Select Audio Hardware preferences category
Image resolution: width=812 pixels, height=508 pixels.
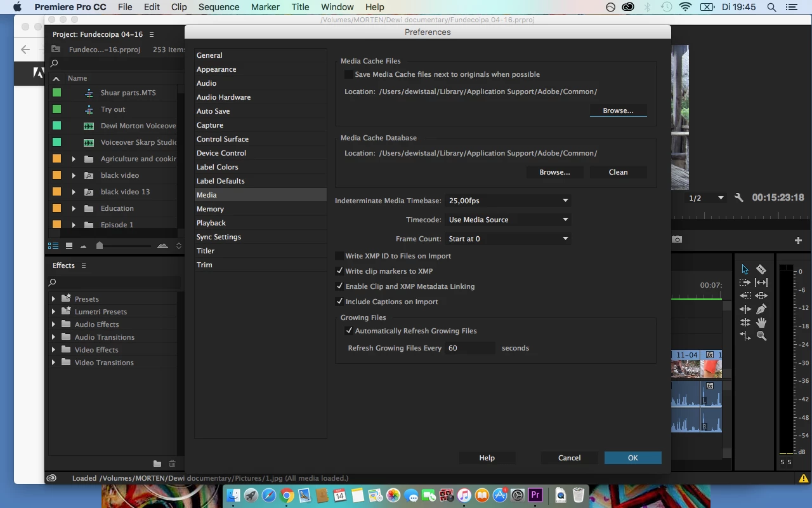coord(260,97)
